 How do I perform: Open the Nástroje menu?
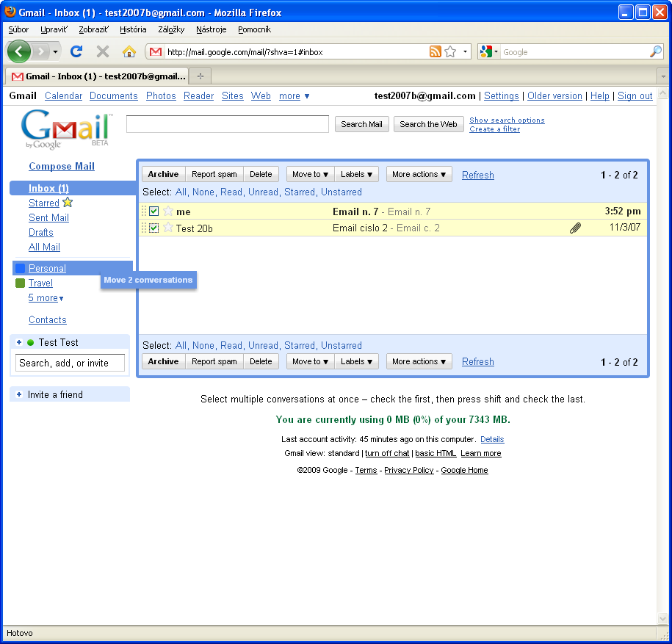[212, 29]
